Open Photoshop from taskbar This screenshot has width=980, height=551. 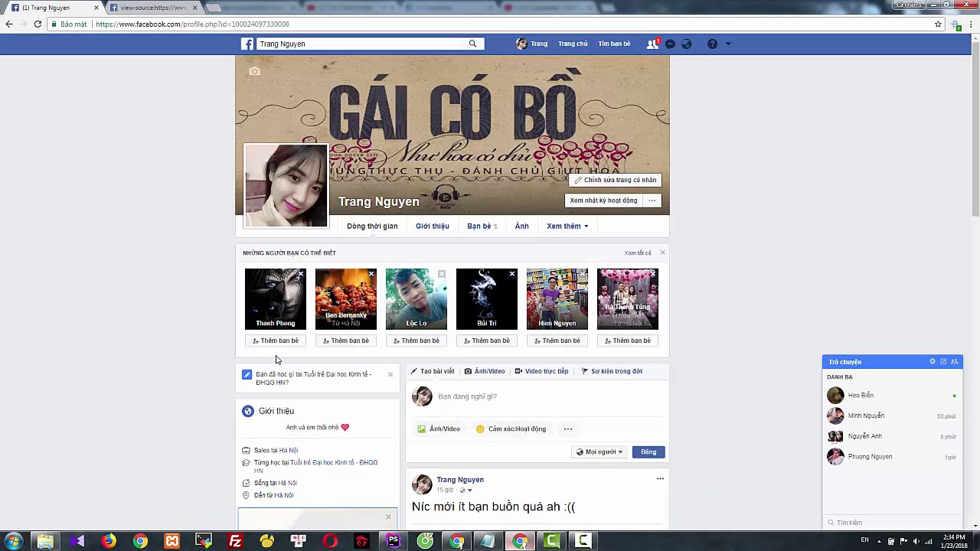[x=394, y=541]
